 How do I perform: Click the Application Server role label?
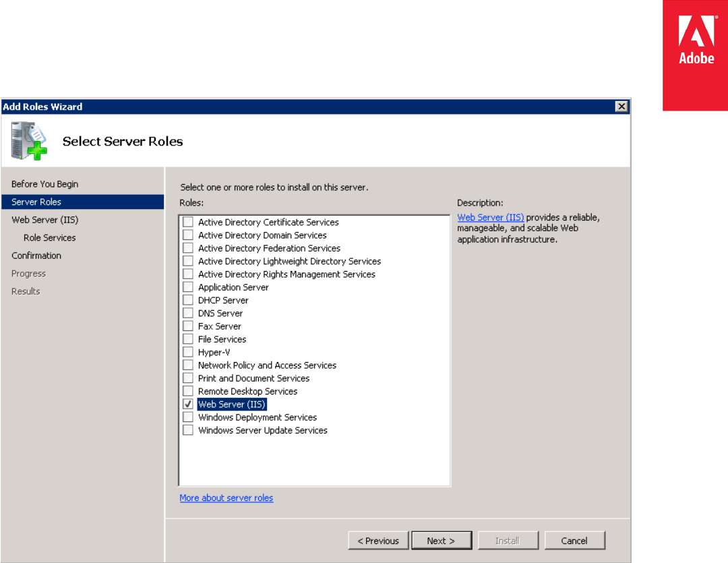coord(233,287)
